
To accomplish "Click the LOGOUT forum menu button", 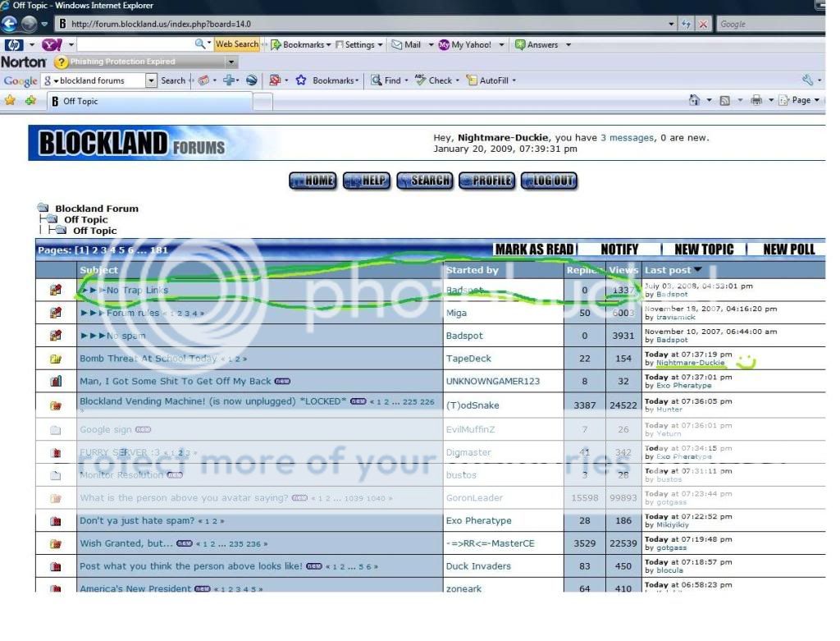I will (549, 181).
